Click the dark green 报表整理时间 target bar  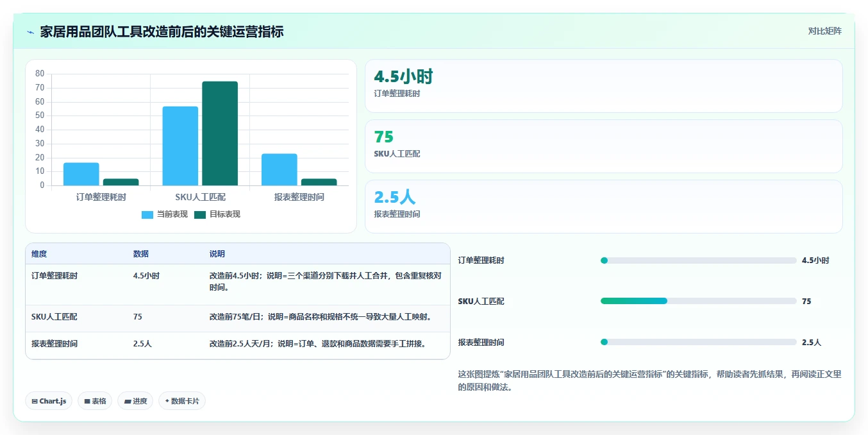point(319,182)
